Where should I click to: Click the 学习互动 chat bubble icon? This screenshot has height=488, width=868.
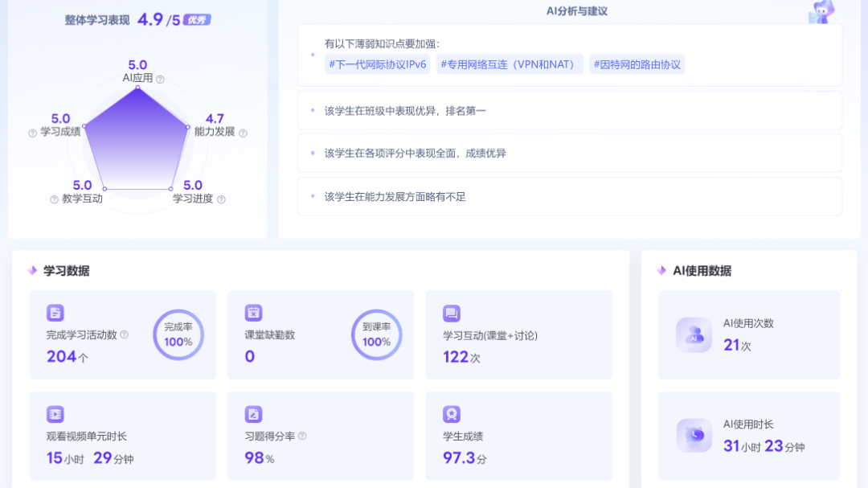pyautogui.click(x=452, y=314)
